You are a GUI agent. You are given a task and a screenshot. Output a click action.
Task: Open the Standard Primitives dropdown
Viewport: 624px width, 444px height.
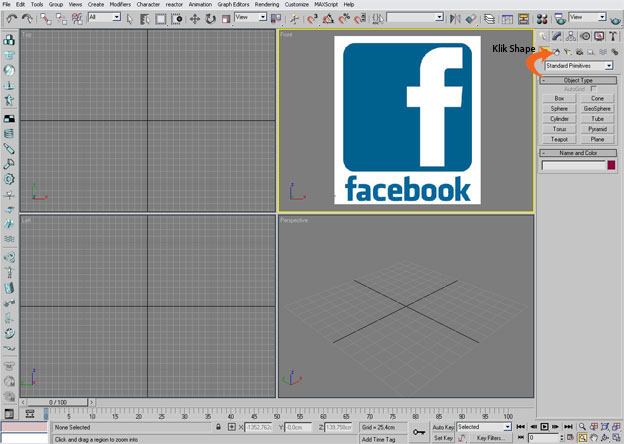(579, 66)
